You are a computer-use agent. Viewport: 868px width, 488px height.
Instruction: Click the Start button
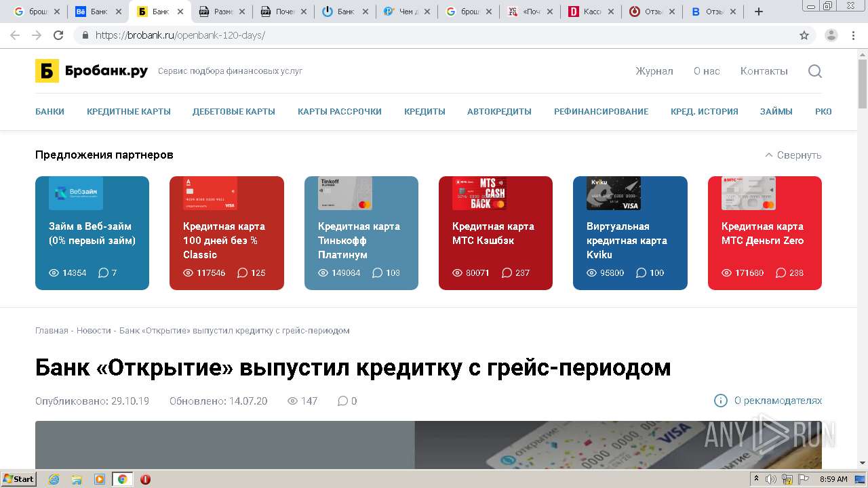click(x=18, y=479)
